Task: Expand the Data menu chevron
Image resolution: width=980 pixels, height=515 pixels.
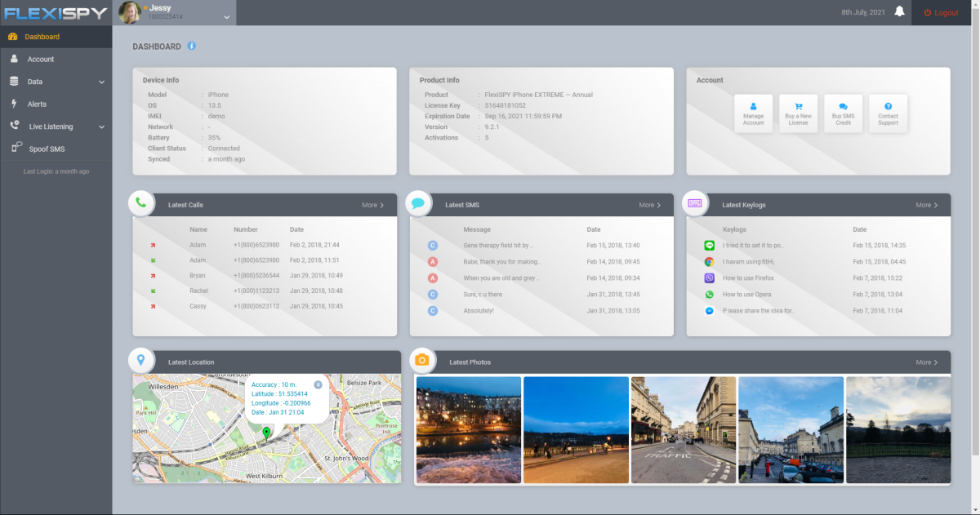Action: tap(102, 82)
